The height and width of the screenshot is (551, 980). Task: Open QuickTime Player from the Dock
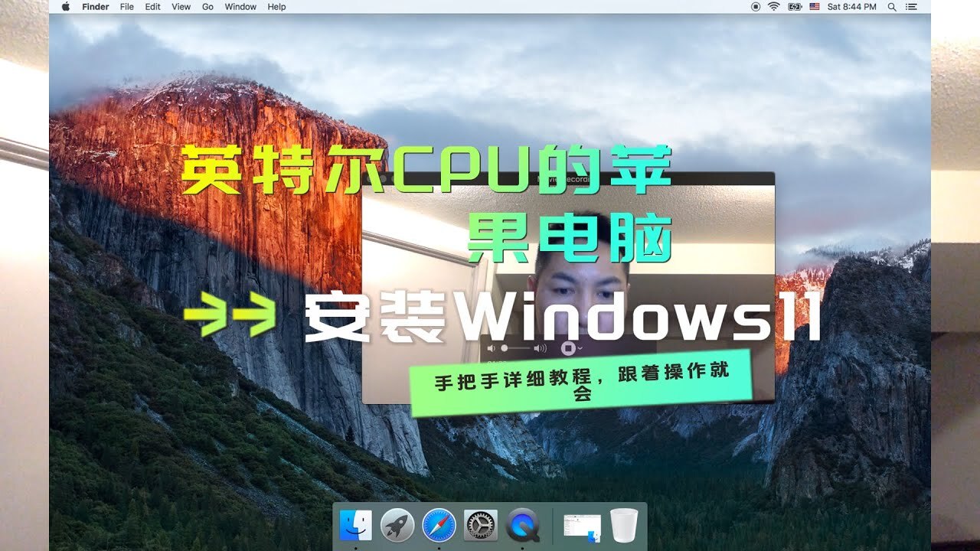point(523,525)
